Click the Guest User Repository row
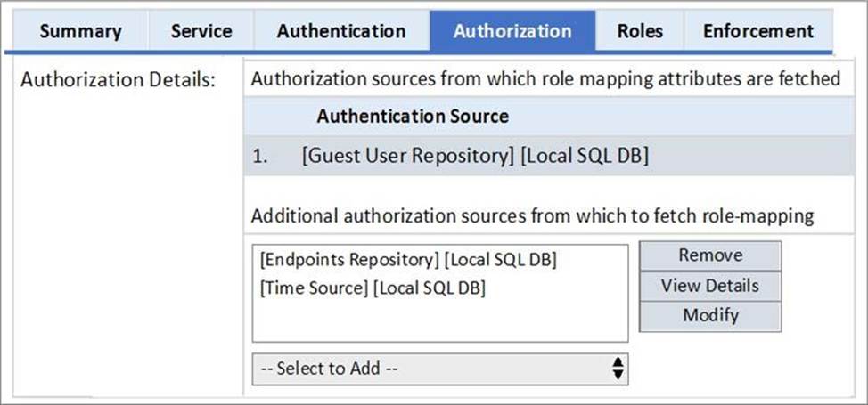This screenshot has height=405, width=868. point(474,156)
